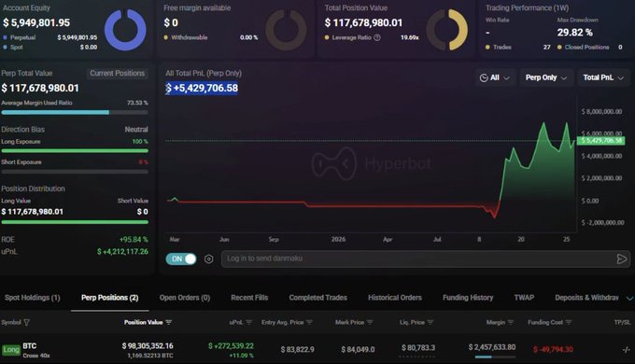The width and height of the screenshot is (635, 364).
Task: Click the Symbol column filter funnel icon
Action: [x=27, y=322]
